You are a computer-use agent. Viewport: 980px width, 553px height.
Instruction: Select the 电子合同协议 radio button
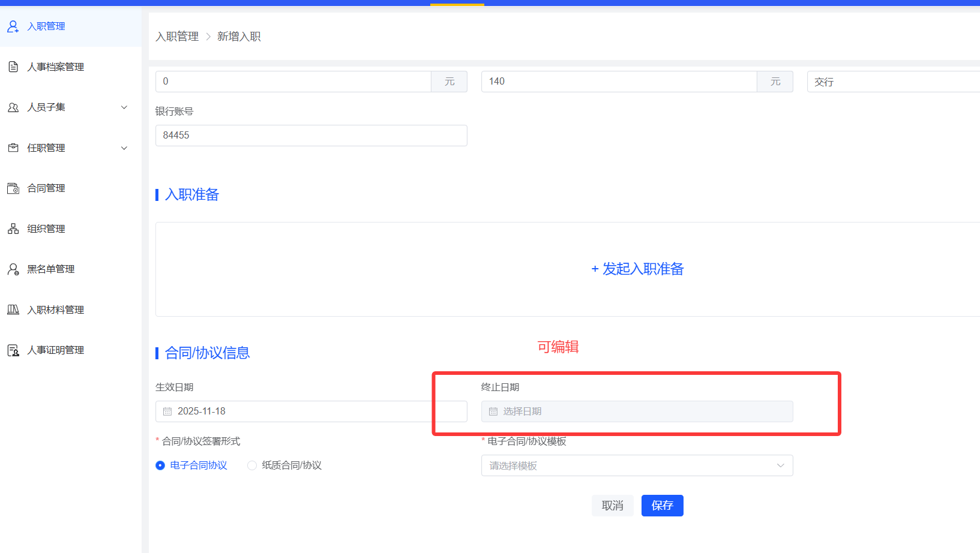click(x=160, y=465)
